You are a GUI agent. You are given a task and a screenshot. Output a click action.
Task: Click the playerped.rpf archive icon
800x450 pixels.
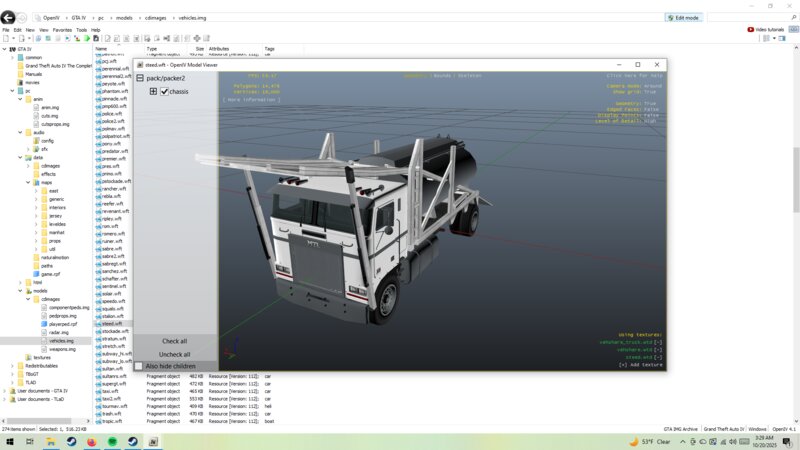click(45, 324)
